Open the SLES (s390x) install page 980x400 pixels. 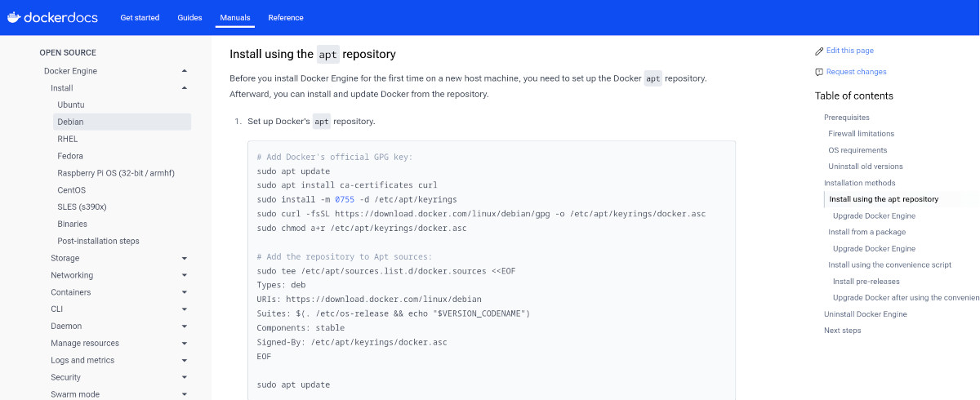[x=82, y=207]
